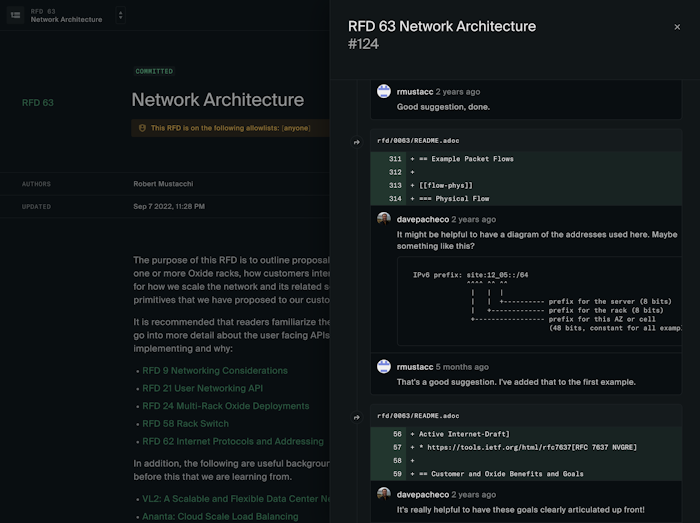700x523 pixels.
Task: Click the jump-to-line arrow beside line 311 snippet
Action: coord(356,142)
